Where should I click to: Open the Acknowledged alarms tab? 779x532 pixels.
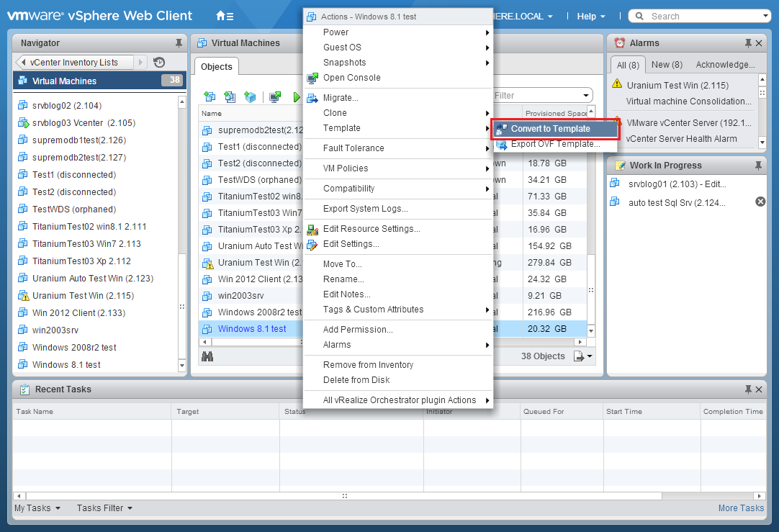click(x=725, y=65)
